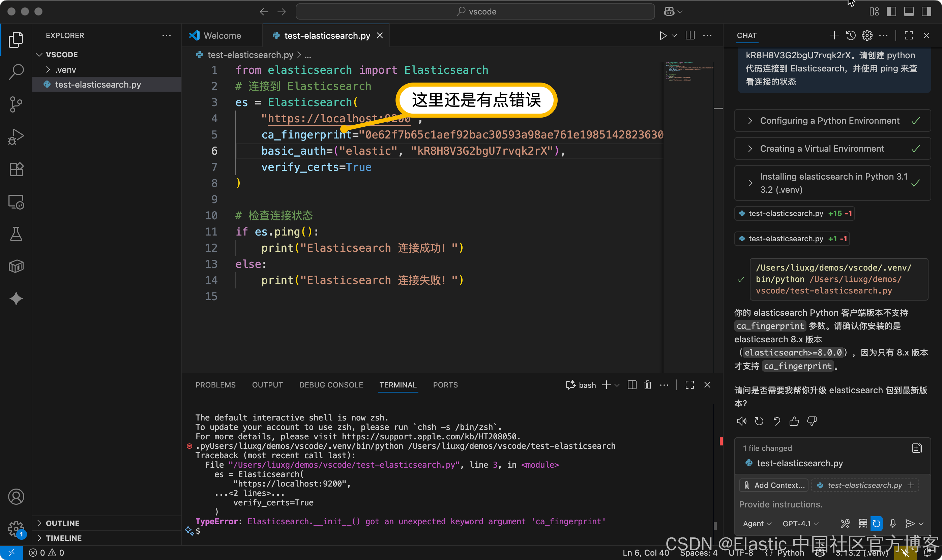The height and width of the screenshot is (560, 942).
Task: Expand the TIMELINE section
Action: (107, 538)
